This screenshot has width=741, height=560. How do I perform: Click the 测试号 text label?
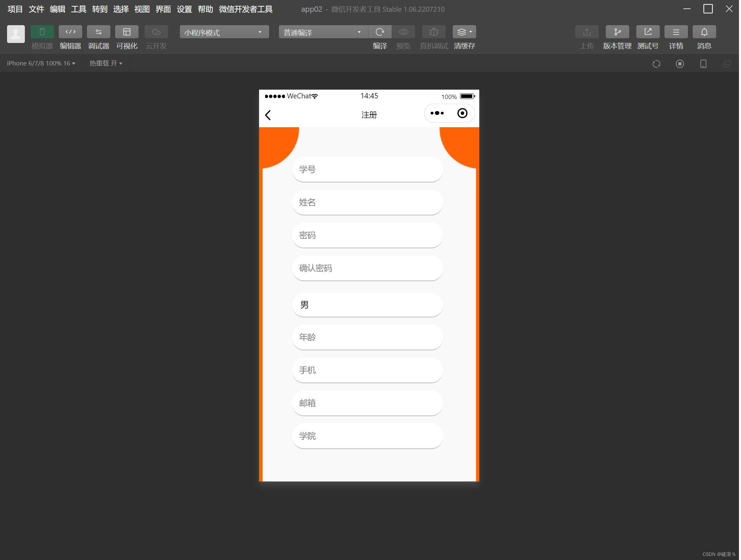pos(648,46)
